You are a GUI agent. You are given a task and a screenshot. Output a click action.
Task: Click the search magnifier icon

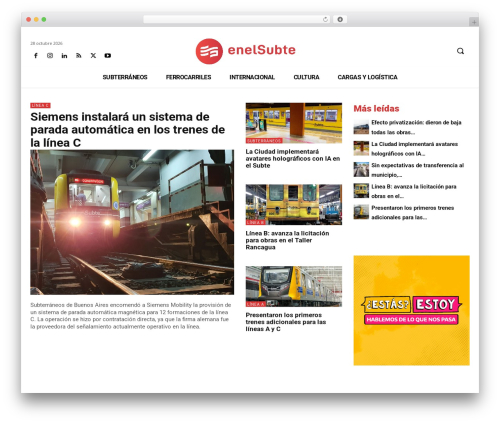(x=460, y=51)
